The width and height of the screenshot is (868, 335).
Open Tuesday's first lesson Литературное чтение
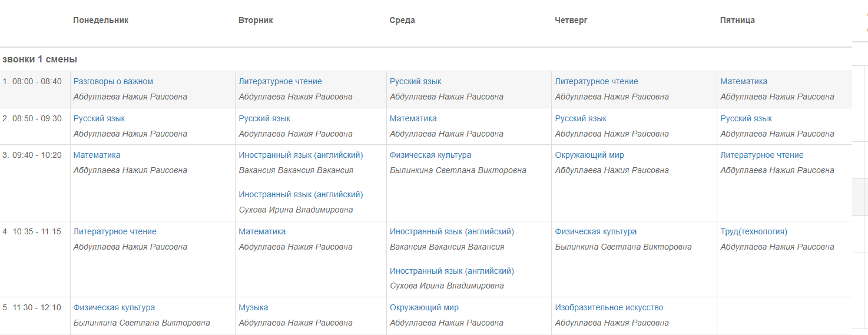pyautogui.click(x=280, y=81)
